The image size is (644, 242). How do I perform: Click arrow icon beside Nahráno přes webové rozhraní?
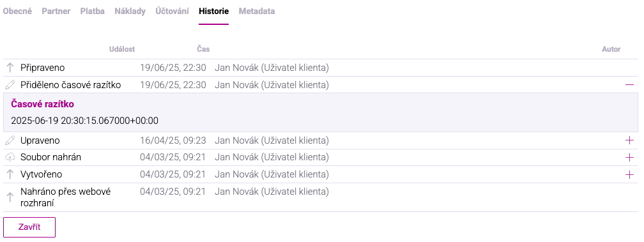(10, 197)
